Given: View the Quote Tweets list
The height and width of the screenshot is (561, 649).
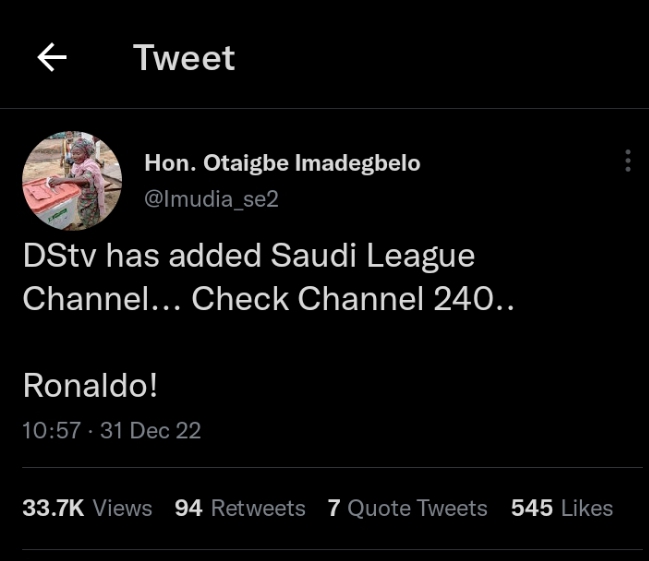Looking at the screenshot, I should 417,508.
